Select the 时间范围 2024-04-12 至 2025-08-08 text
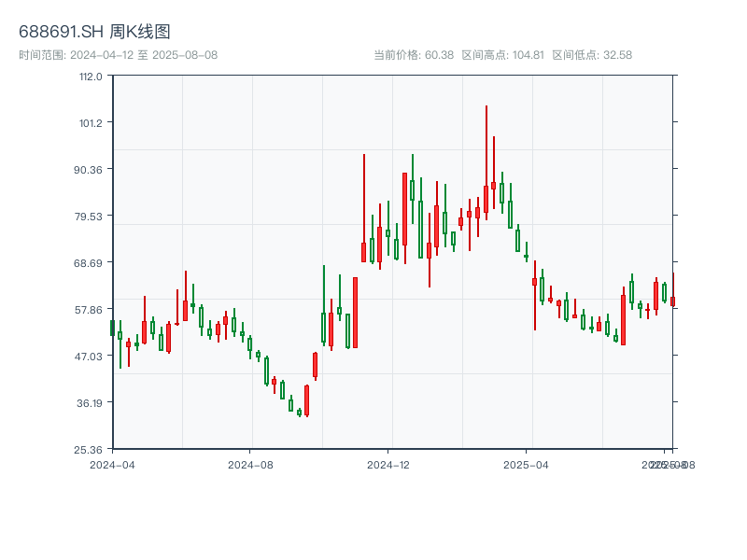 119,55
